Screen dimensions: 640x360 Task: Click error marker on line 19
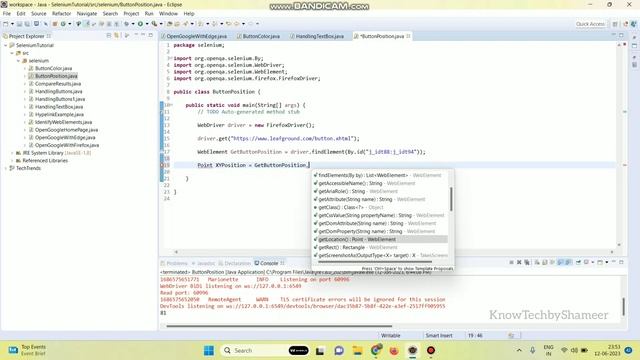tap(162, 165)
